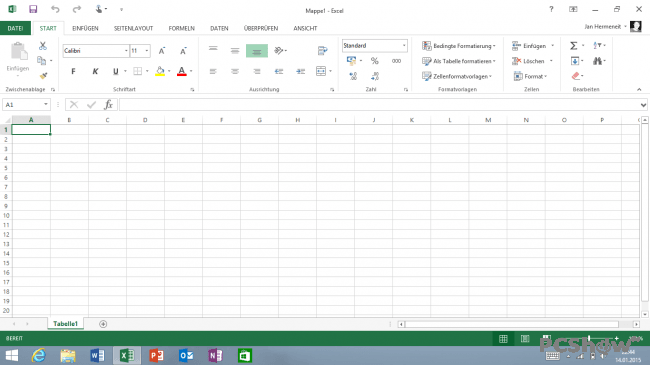Viewport: 650px width, 365px height.
Task: Expand Bedingte Formatierung menu
Action: [458, 46]
